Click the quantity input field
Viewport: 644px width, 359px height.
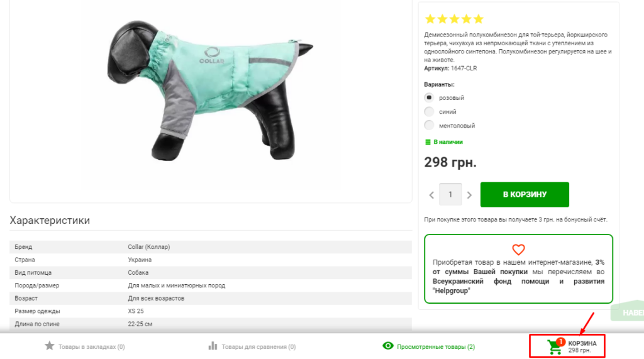450,195
